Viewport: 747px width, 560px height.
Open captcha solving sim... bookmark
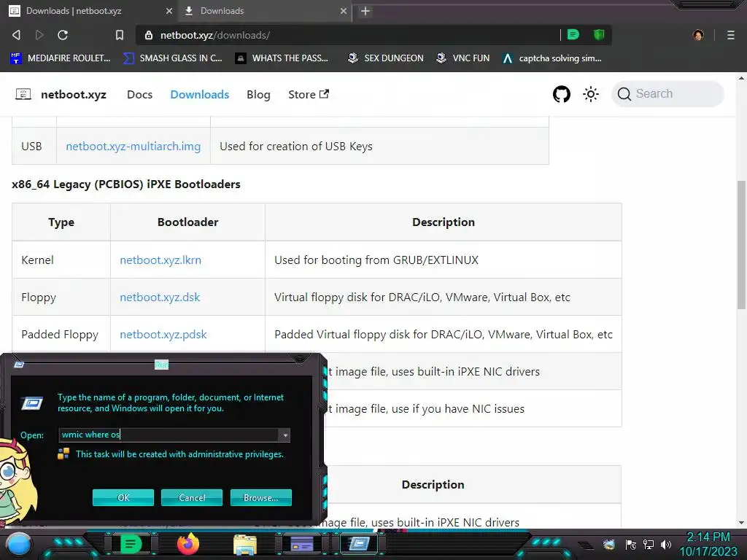coord(552,58)
